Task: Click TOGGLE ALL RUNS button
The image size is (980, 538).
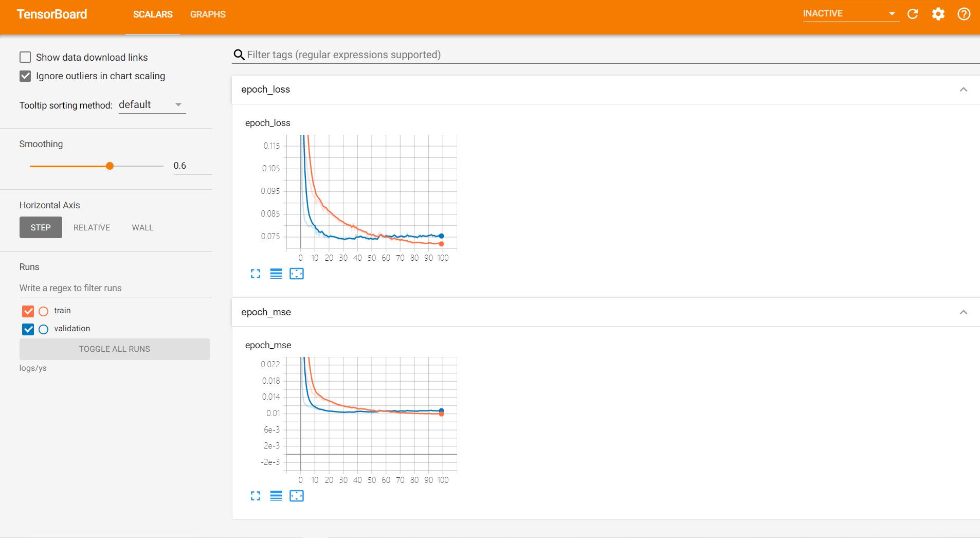Action: coord(115,349)
